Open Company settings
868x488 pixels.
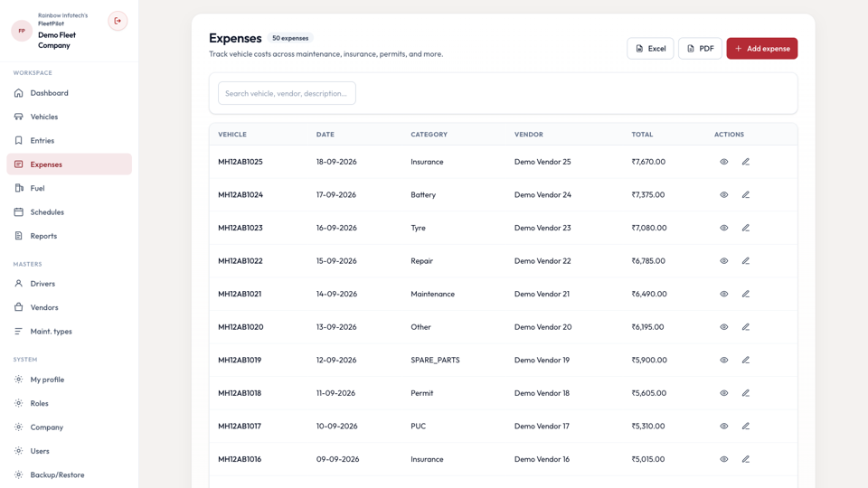(70, 427)
